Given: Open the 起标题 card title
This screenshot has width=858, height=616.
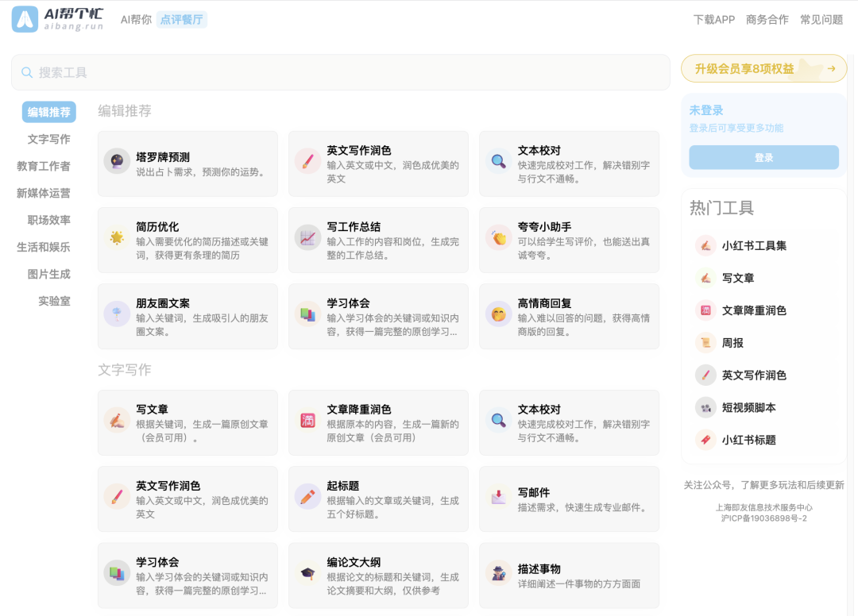Looking at the screenshot, I should tap(343, 486).
